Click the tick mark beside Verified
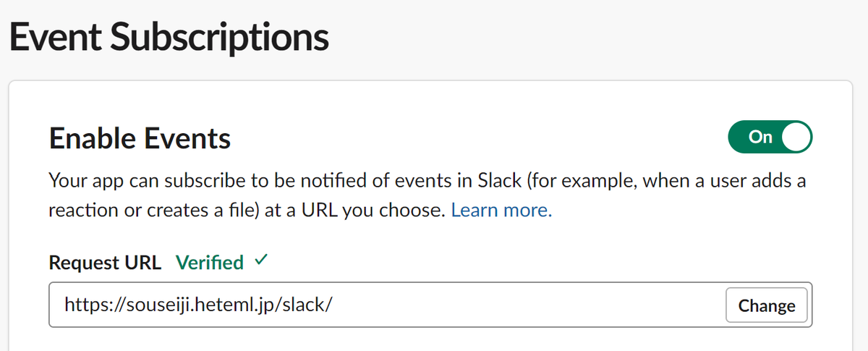 261,261
